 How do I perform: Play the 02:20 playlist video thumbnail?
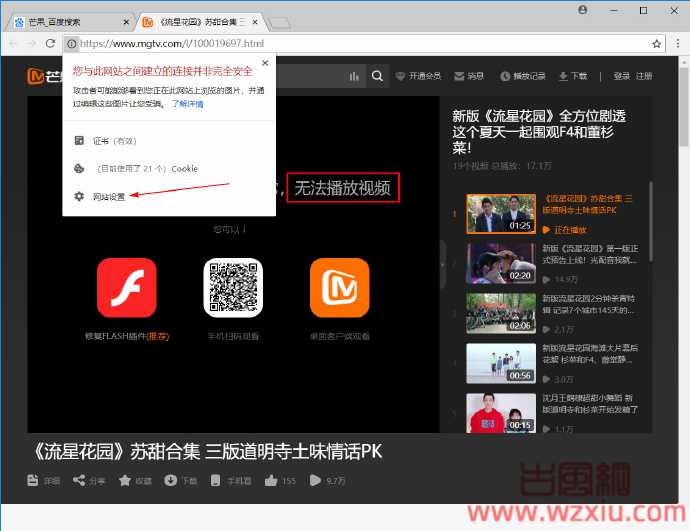501,263
